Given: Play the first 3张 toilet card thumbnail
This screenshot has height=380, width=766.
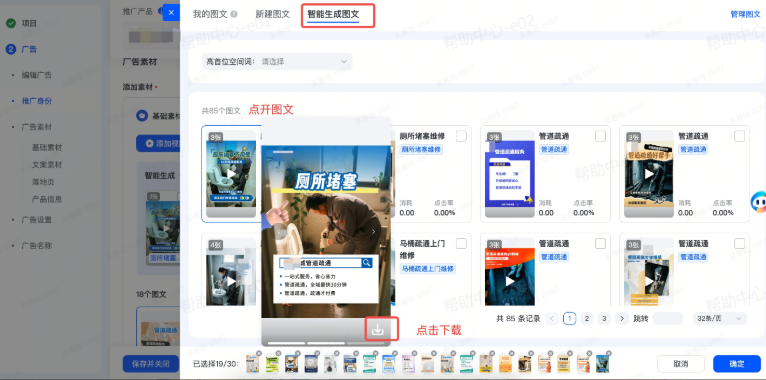Looking at the screenshot, I should pyautogui.click(x=231, y=174).
